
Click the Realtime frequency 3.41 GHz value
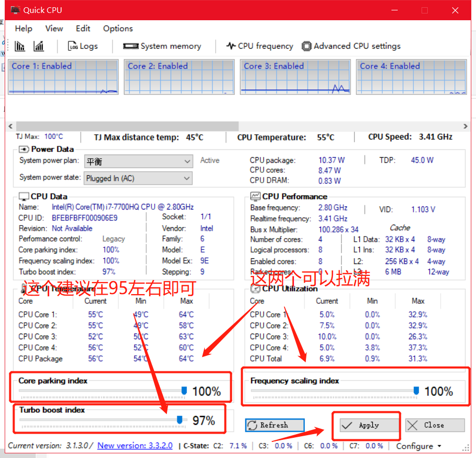coord(333,218)
